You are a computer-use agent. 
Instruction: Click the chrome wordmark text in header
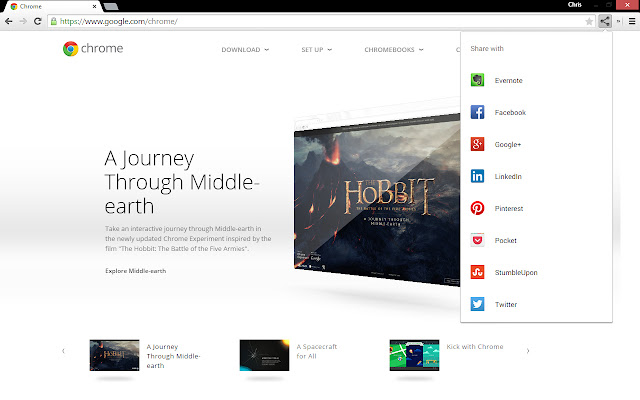102,48
